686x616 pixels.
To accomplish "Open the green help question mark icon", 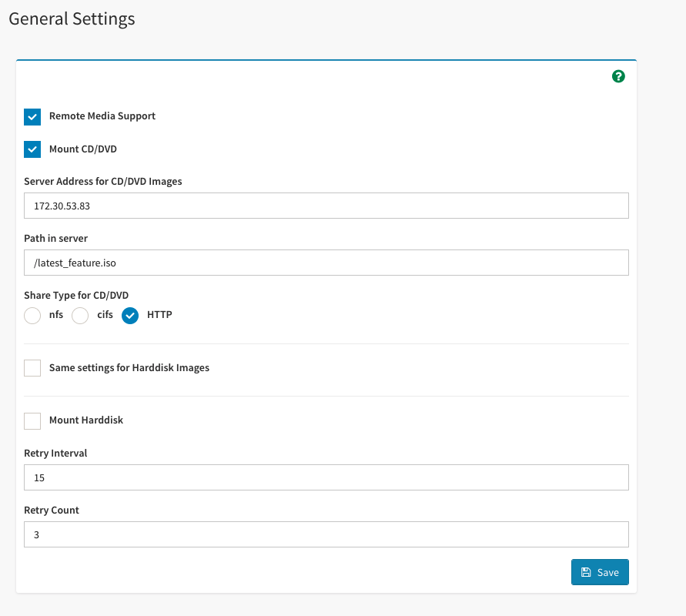I will (x=618, y=76).
